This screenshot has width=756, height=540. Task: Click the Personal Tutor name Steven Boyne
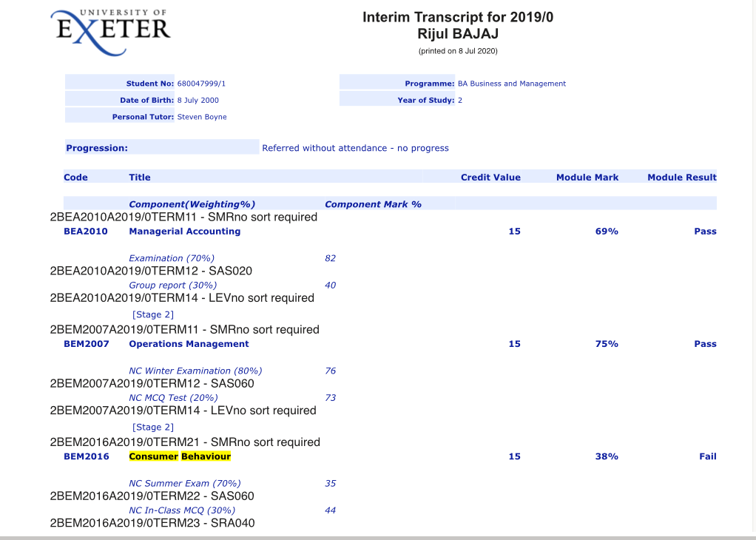[202, 117]
